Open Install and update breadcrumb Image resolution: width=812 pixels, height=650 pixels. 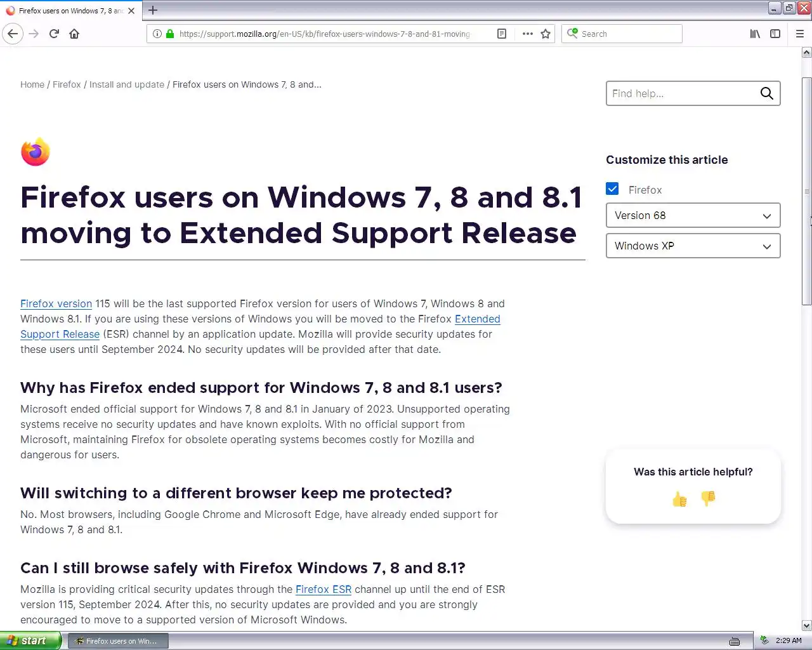coord(127,84)
